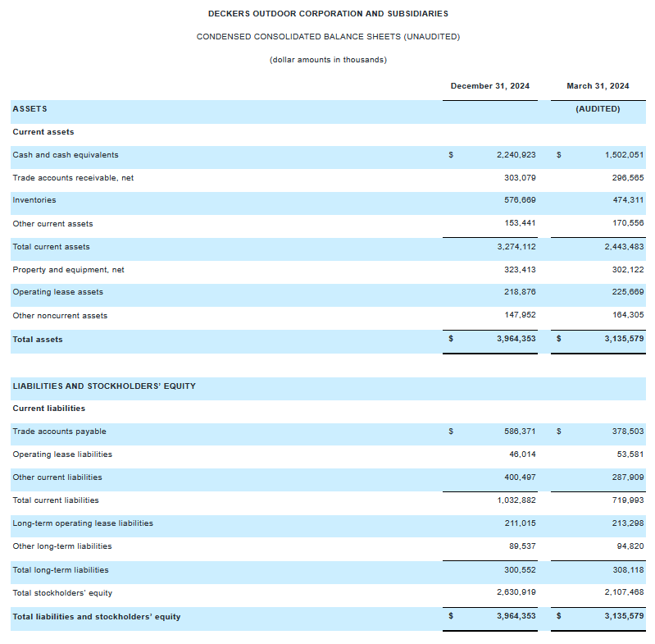
Task: Click noncurrent assets value 147,952
Action: tap(520, 315)
